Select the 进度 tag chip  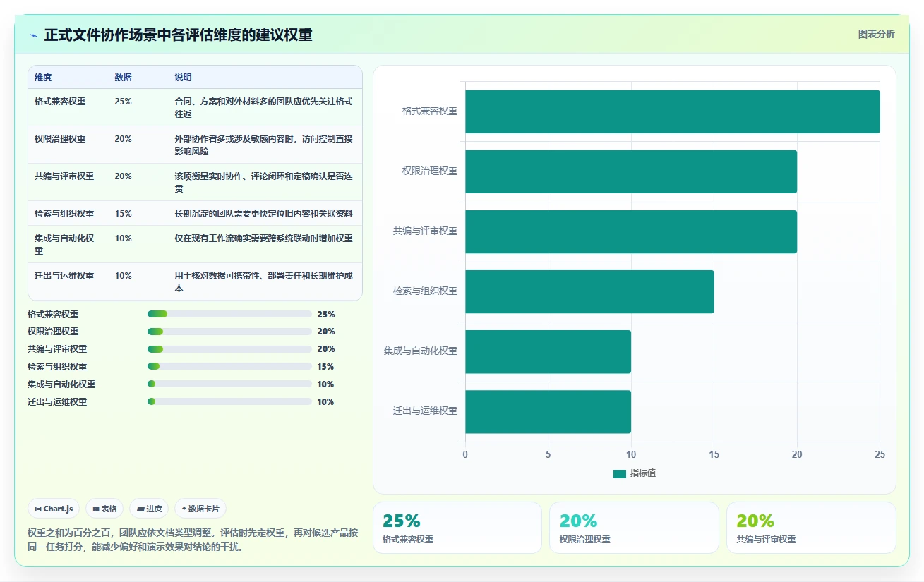tap(149, 509)
